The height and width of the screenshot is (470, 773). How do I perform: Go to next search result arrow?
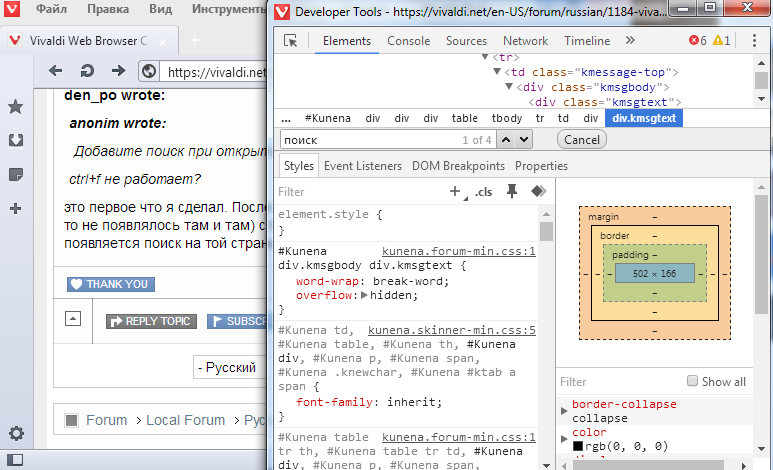(524, 140)
